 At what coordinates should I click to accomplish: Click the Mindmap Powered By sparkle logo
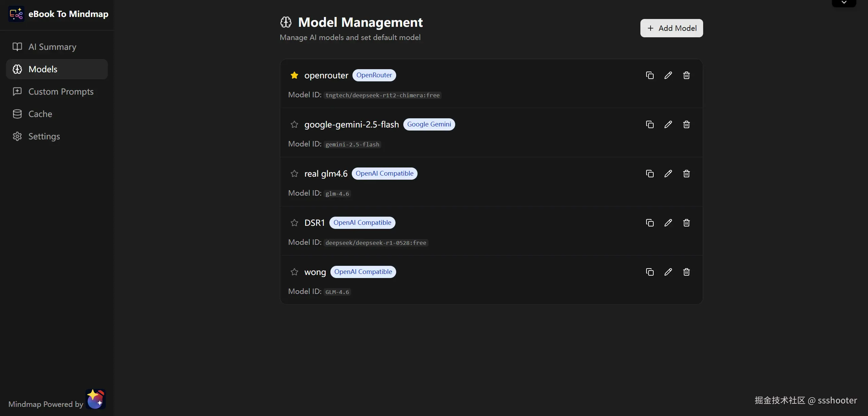click(x=96, y=399)
